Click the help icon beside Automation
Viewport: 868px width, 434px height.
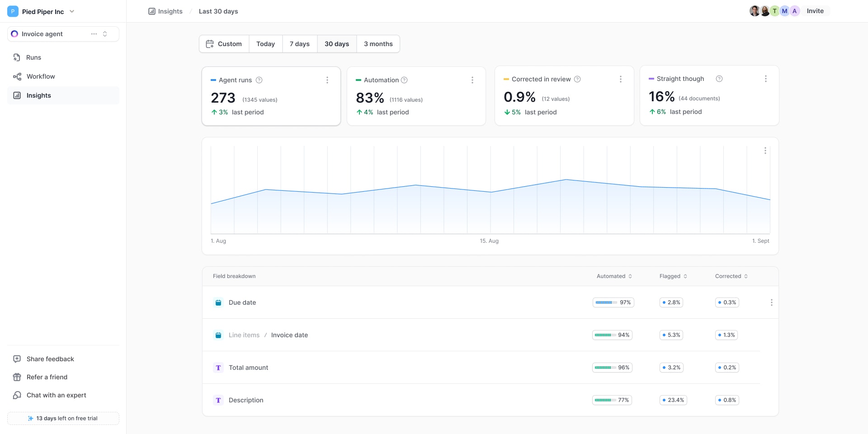click(404, 80)
